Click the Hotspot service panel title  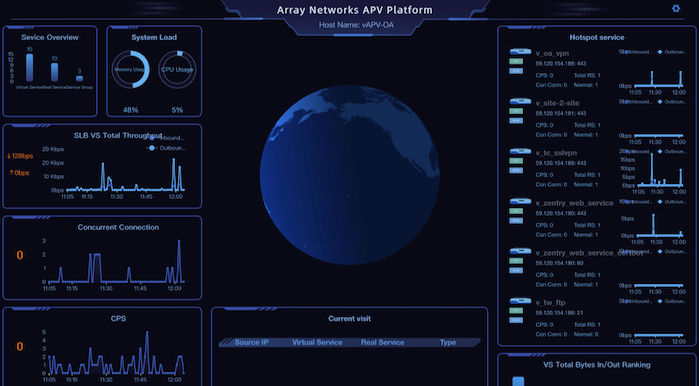click(x=596, y=37)
